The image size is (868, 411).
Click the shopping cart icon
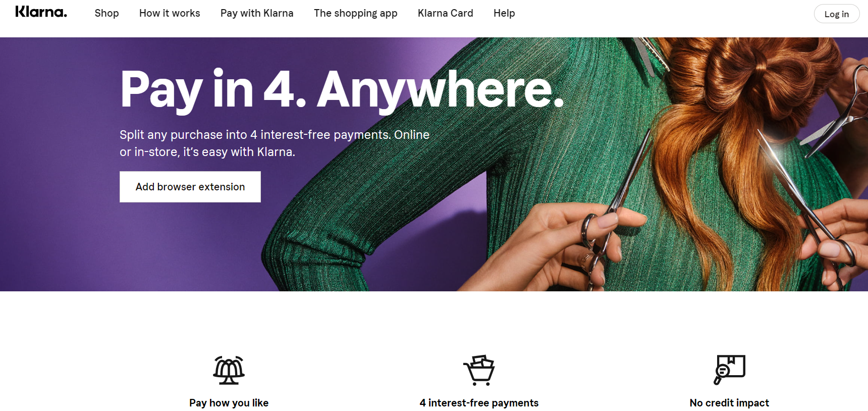479,370
